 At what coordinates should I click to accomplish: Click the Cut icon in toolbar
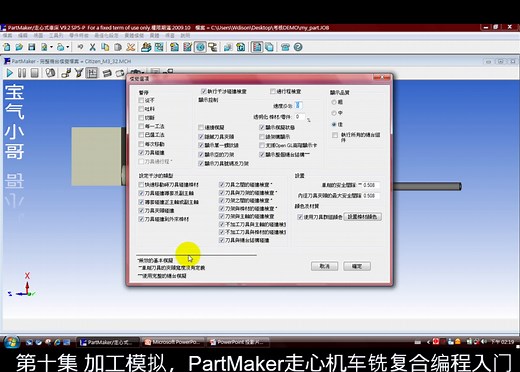[x=92, y=47]
